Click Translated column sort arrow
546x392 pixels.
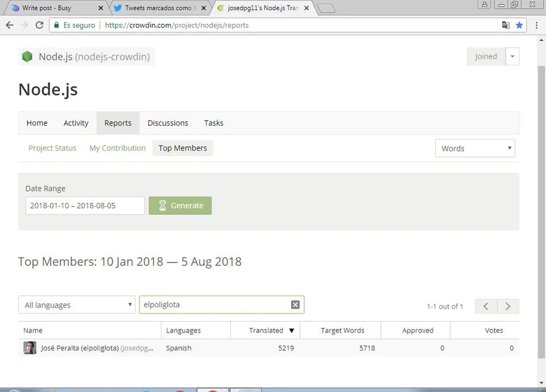292,331
